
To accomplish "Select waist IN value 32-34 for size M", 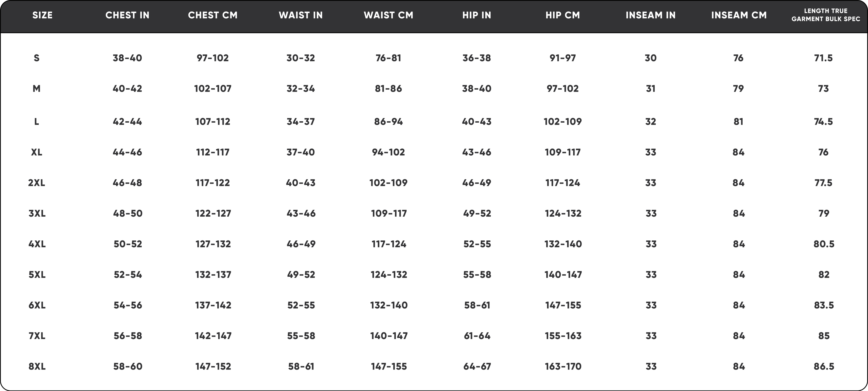I will (301, 89).
